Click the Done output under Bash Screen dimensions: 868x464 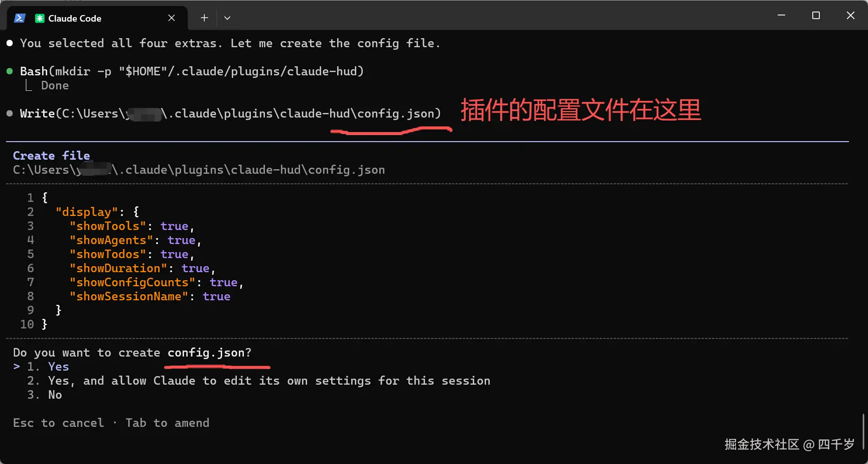55,85
